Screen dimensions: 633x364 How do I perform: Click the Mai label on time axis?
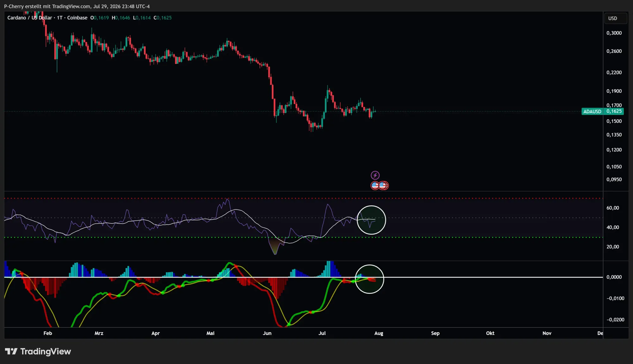pyautogui.click(x=210, y=333)
